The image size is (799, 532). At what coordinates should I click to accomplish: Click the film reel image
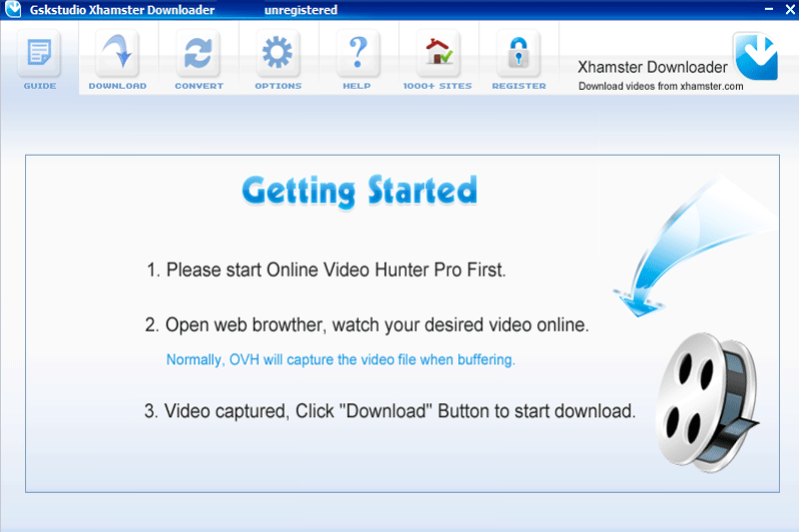tap(707, 402)
